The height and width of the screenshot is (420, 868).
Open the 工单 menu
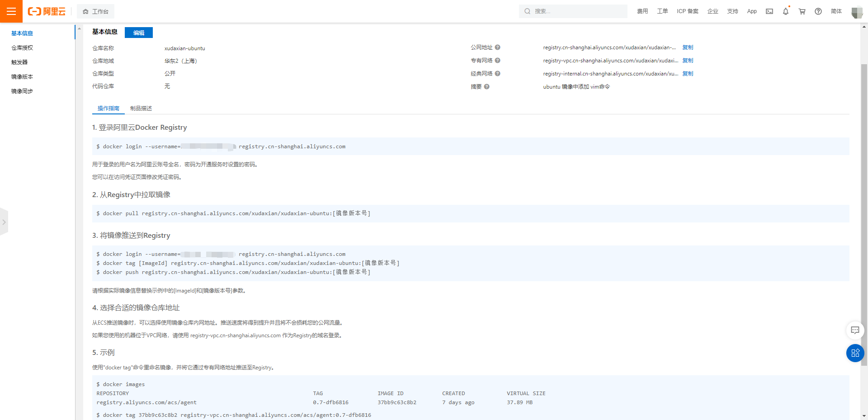click(662, 11)
